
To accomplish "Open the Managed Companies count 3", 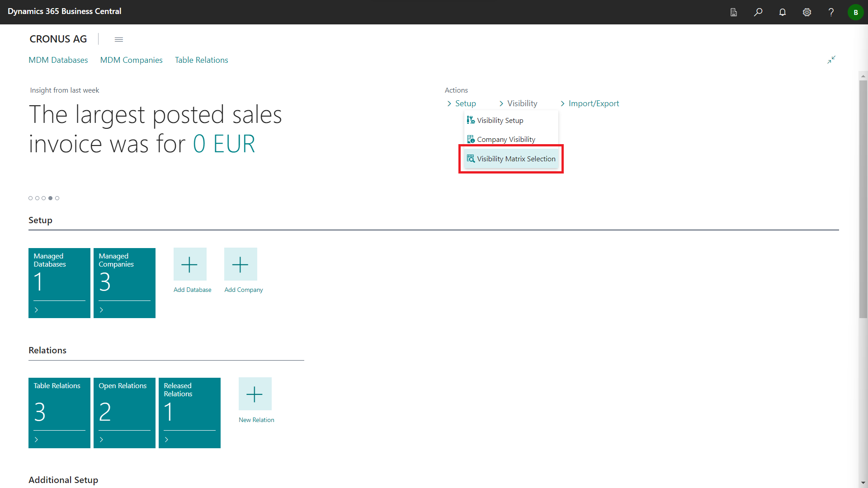I will click(x=105, y=282).
